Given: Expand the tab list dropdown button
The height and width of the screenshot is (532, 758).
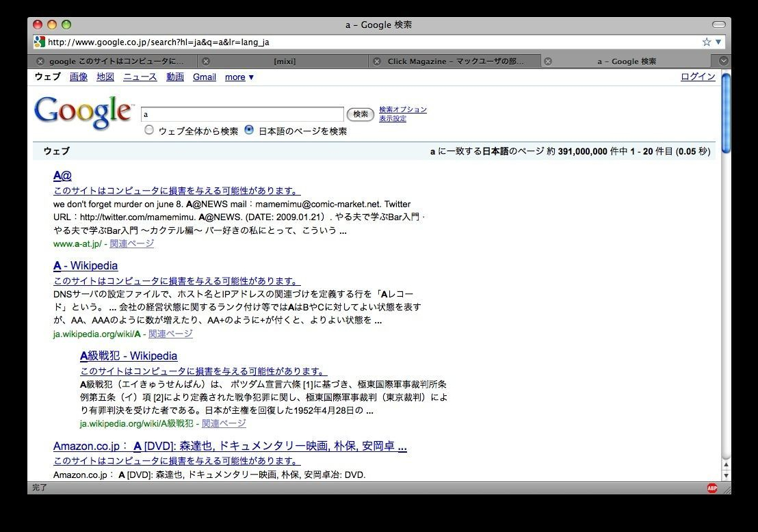Looking at the screenshot, I should [x=724, y=61].
